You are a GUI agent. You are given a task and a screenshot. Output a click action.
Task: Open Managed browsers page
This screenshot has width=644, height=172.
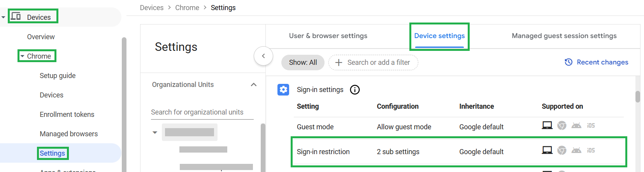click(x=68, y=134)
